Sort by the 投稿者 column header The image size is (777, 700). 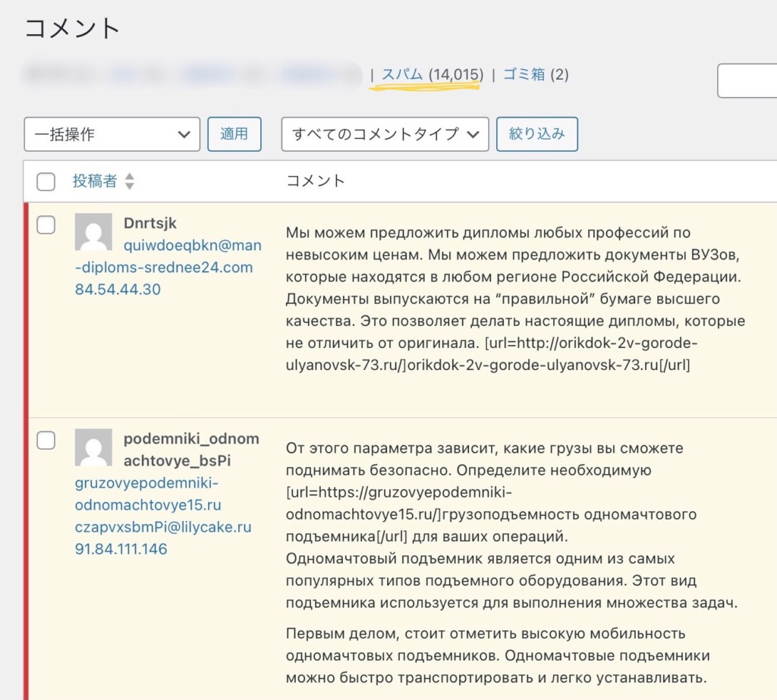click(x=95, y=180)
